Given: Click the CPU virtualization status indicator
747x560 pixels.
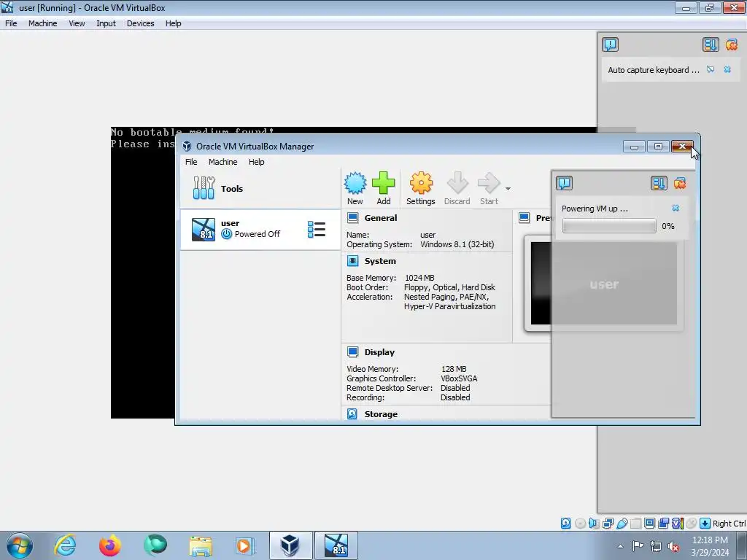Looking at the screenshot, I should (678, 524).
